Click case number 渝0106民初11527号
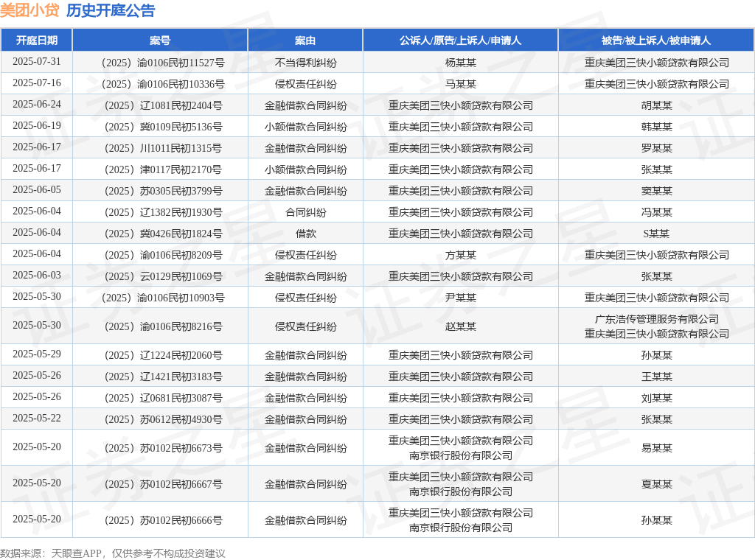755x560 pixels. tap(163, 63)
